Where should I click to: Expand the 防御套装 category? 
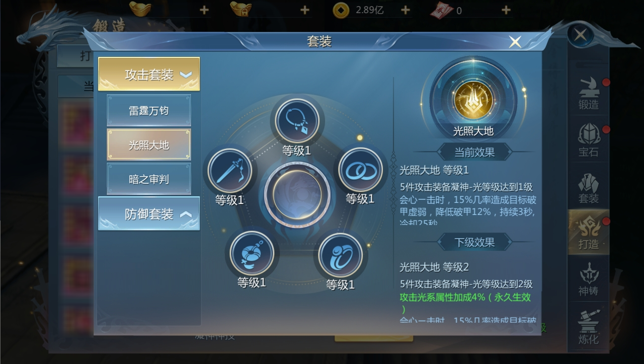coord(149,213)
